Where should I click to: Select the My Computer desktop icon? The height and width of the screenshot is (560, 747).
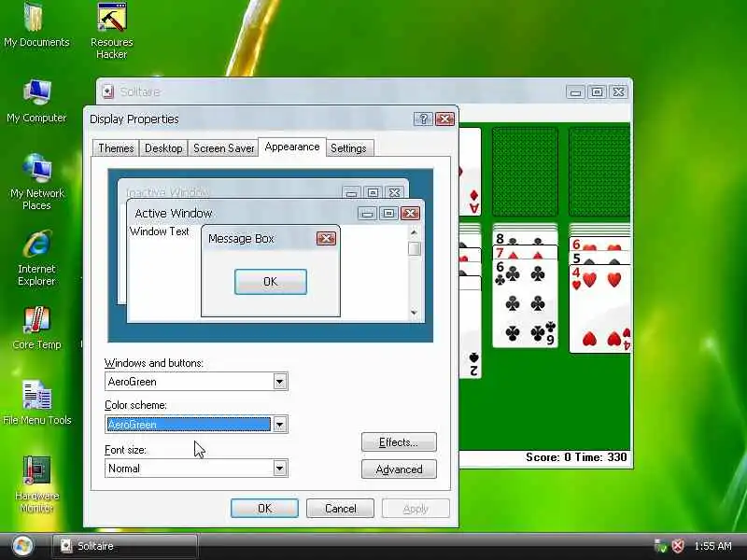coord(36,101)
